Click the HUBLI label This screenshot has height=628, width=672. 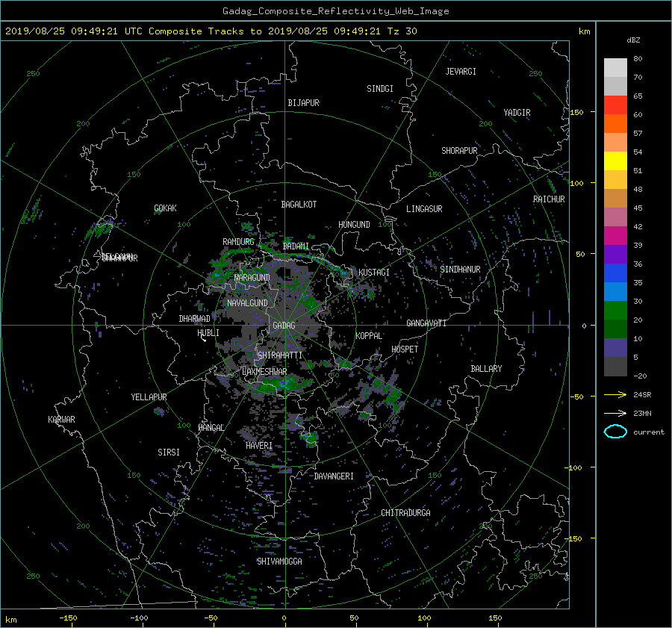[208, 333]
